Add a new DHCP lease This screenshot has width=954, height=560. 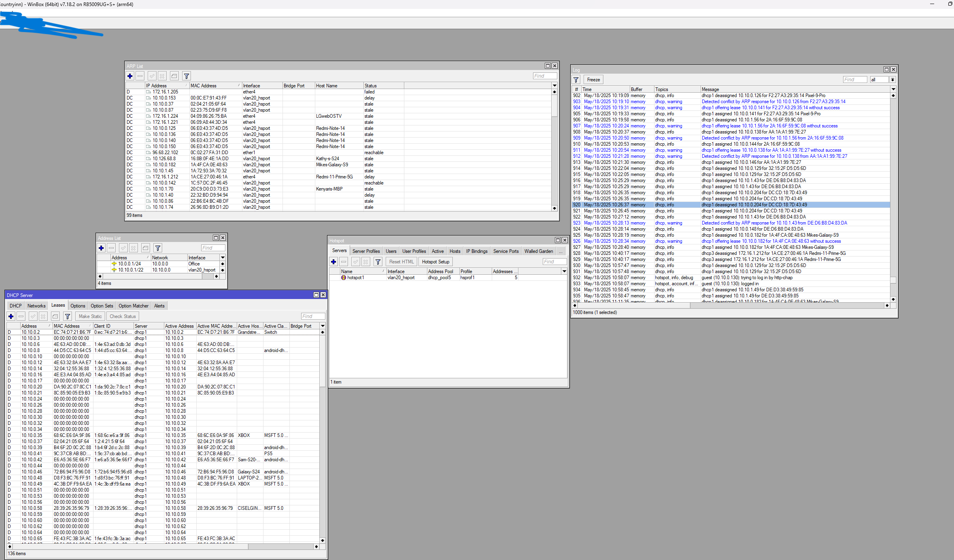[x=11, y=316]
